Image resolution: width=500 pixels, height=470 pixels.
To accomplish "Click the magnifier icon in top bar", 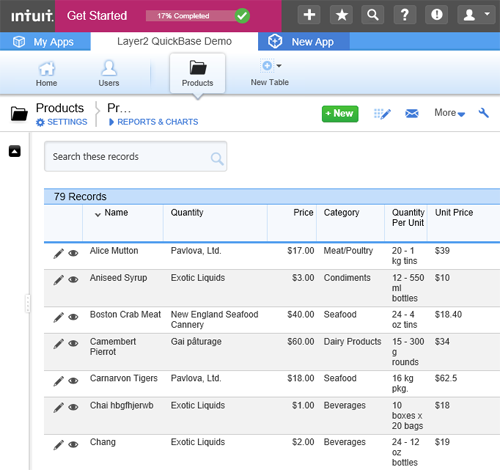I will pos(373,15).
